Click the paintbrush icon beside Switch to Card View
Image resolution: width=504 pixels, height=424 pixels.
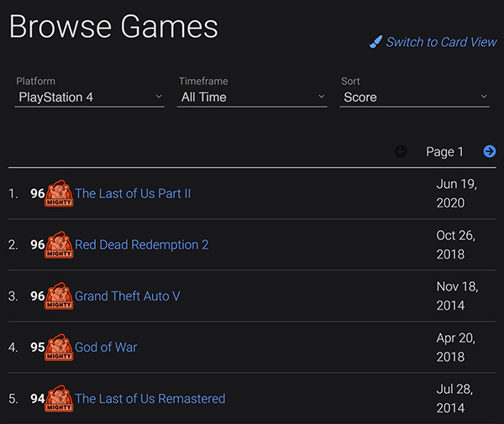tap(375, 42)
